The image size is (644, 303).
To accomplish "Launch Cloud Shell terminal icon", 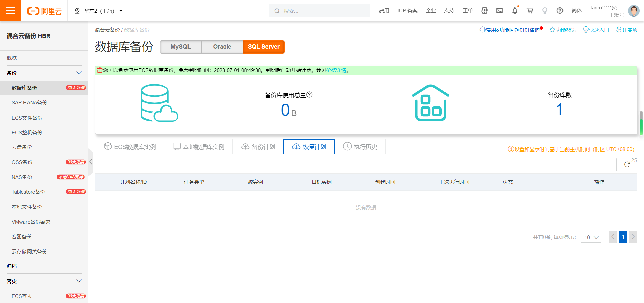I will 499,11.
